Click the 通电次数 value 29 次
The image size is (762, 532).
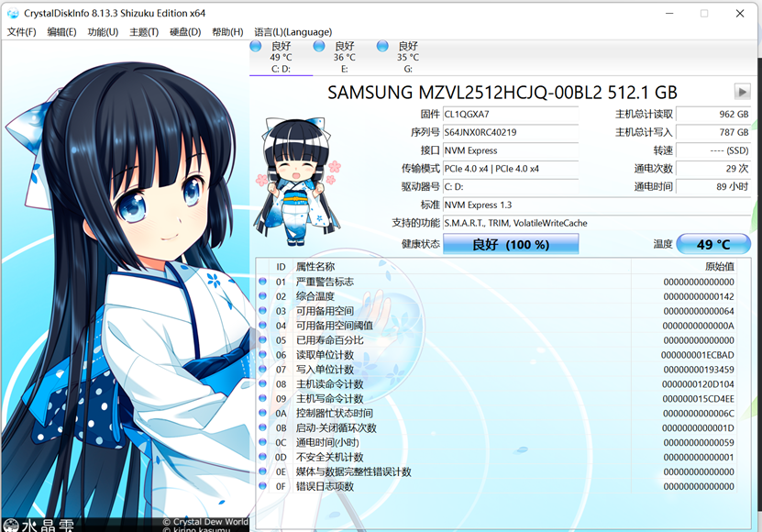tap(713, 169)
